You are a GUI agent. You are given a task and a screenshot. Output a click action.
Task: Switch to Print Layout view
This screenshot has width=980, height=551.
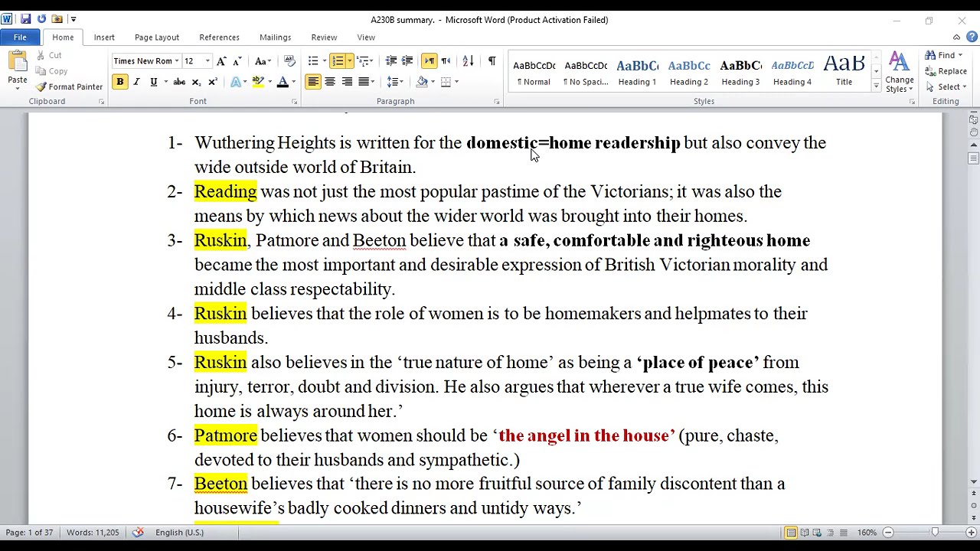point(791,533)
